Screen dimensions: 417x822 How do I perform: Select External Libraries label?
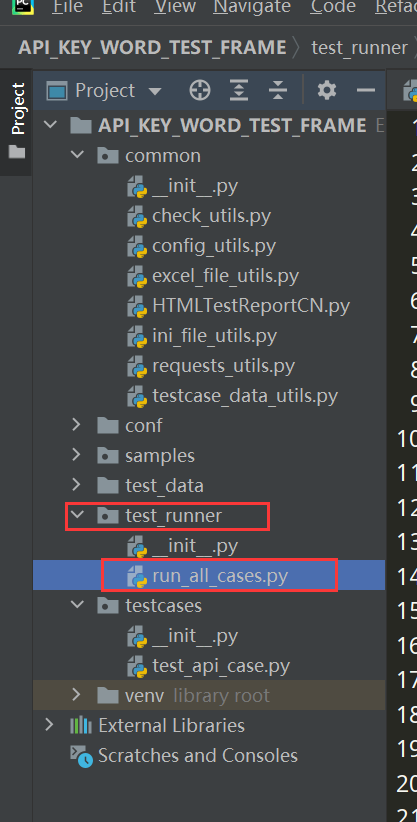click(x=172, y=726)
